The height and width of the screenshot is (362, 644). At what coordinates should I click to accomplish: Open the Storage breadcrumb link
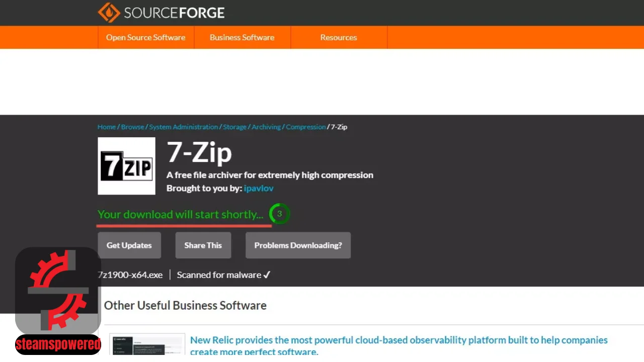(235, 127)
